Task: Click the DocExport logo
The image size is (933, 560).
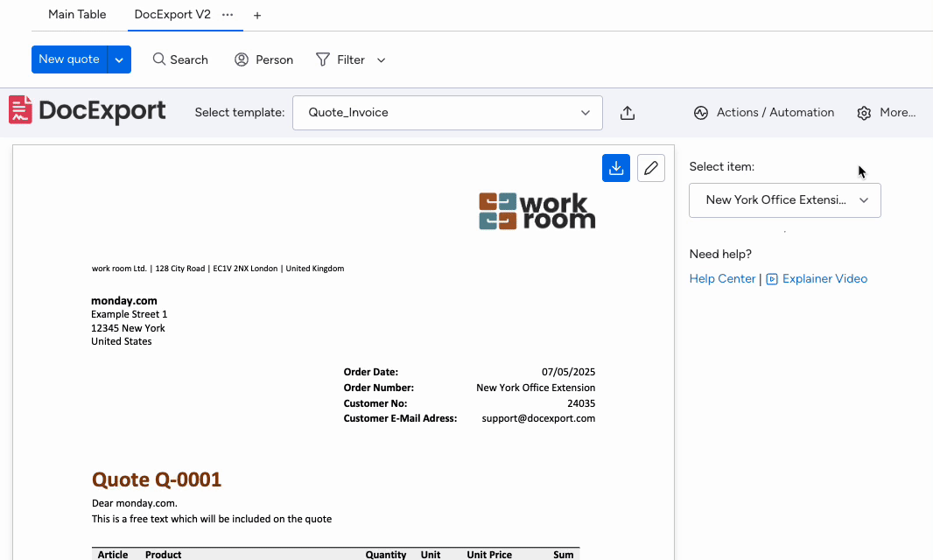Action: pyautogui.click(x=88, y=111)
